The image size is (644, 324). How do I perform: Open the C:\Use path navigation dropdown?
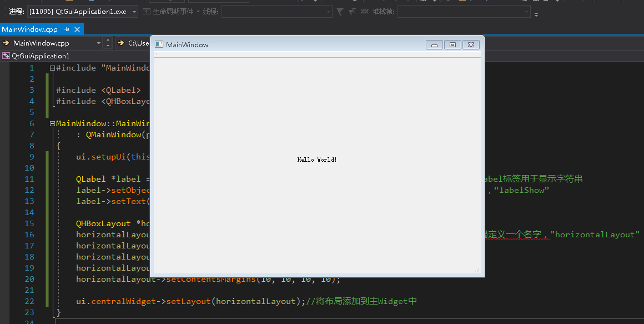(133, 43)
